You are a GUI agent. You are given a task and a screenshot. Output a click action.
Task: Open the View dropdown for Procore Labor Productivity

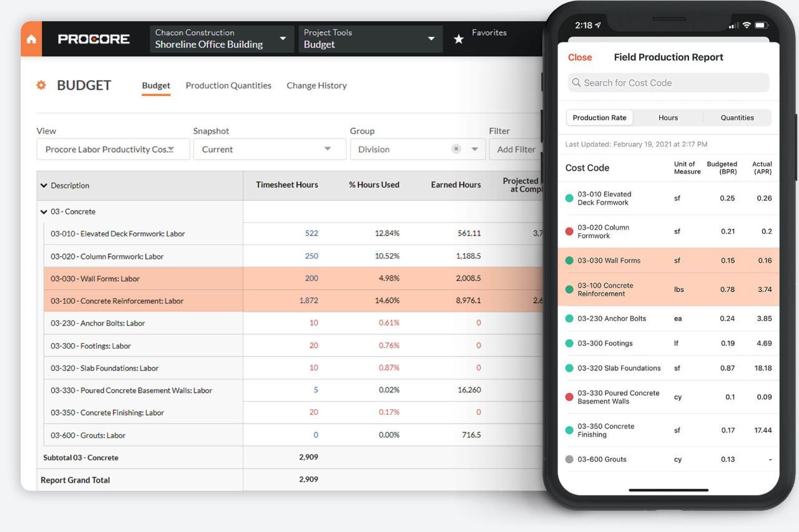point(113,149)
